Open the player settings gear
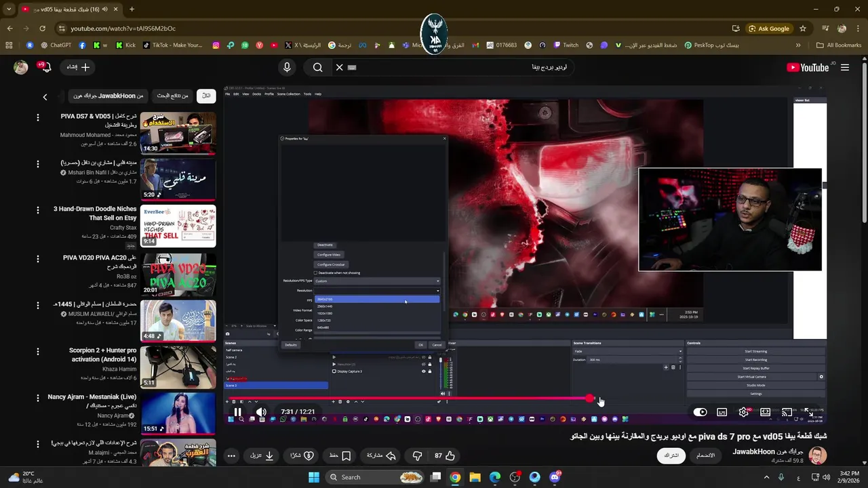 (x=744, y=412)
